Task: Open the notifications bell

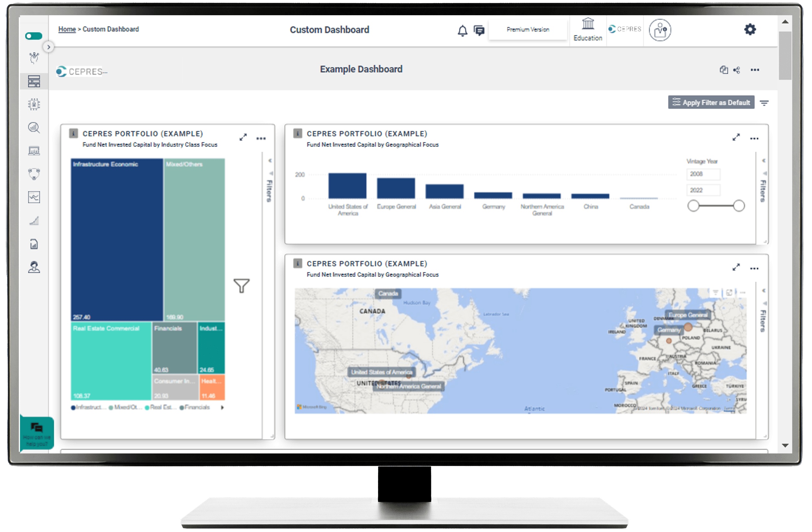Action: click(463, 31)
